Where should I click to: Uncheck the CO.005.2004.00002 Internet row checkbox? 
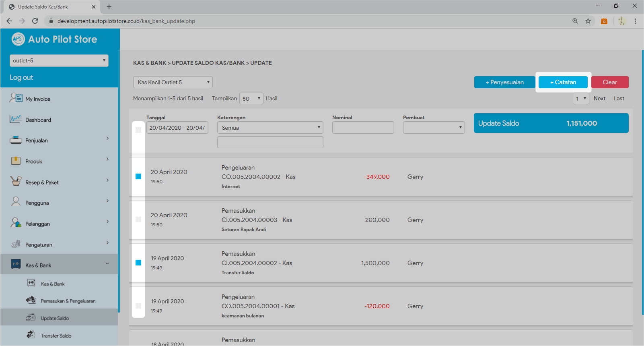(x=138, y=176)
